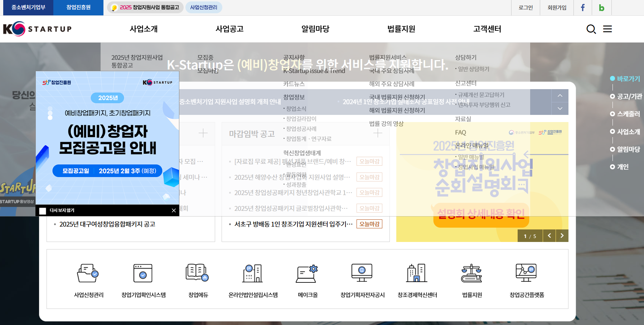Image resolution: width=644 pixels, height=325 pixels.
Task: Select 혁신창업생태계 submenu item
Action: pyautogui.click(x=302, y=153)
